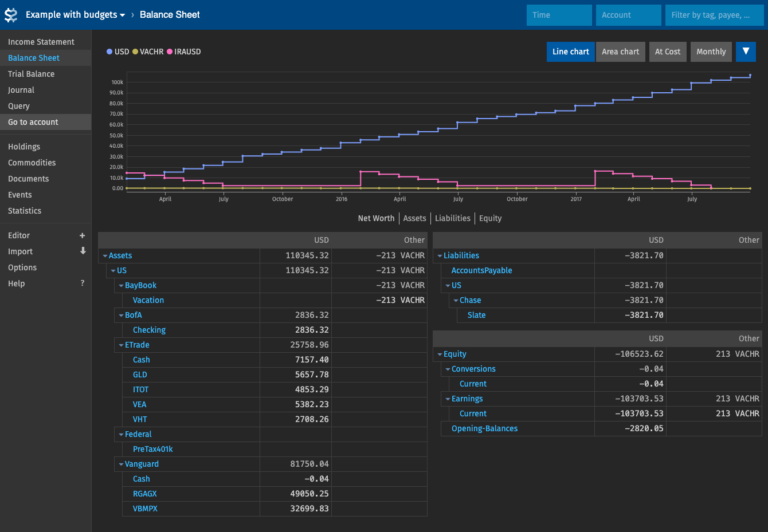This screenshot has width=768, height=532.
Task: Open the Opening-Balances account link
Action: pos(484,428)
